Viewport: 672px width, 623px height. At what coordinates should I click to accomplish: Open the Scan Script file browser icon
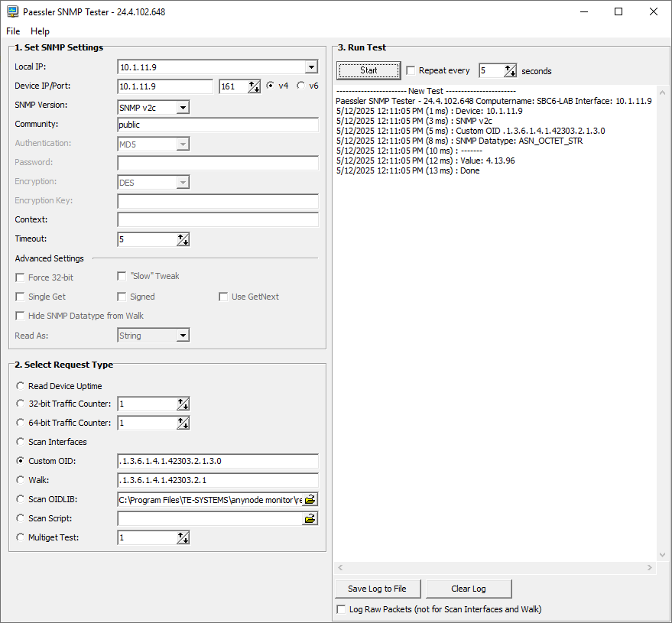(310, 518)
